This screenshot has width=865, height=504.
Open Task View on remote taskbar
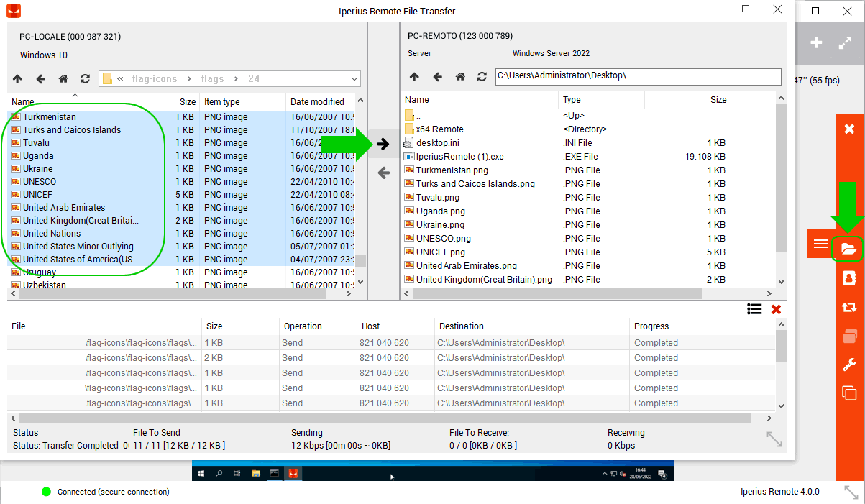237,474
